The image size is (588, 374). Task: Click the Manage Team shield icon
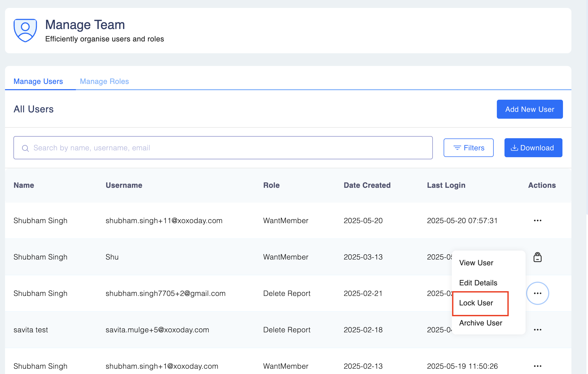click(25, 30)
